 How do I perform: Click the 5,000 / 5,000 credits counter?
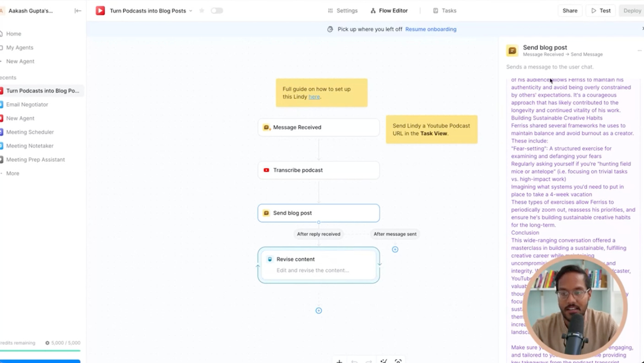(x=63, y=343)
